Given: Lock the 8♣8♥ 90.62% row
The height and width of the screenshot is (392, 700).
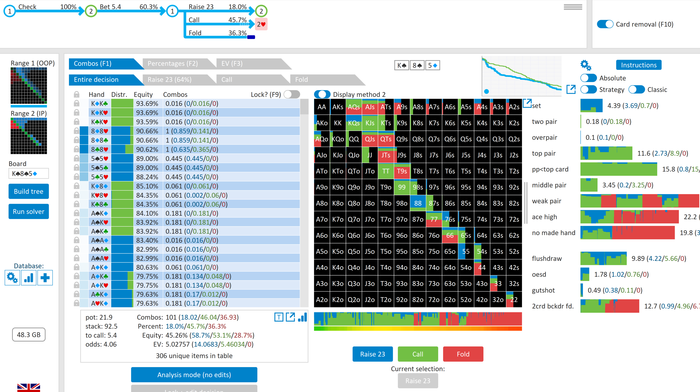Looking at the screenshot, I should 76,149.
